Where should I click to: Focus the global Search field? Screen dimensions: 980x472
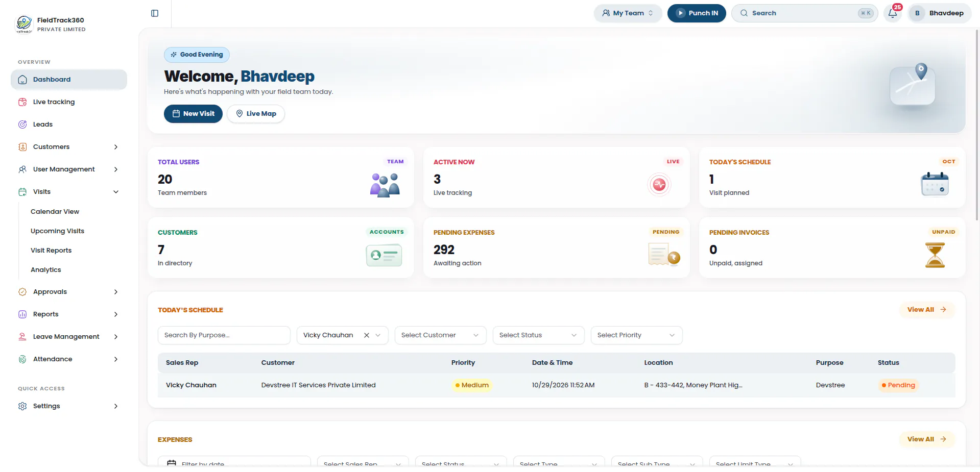804,13
